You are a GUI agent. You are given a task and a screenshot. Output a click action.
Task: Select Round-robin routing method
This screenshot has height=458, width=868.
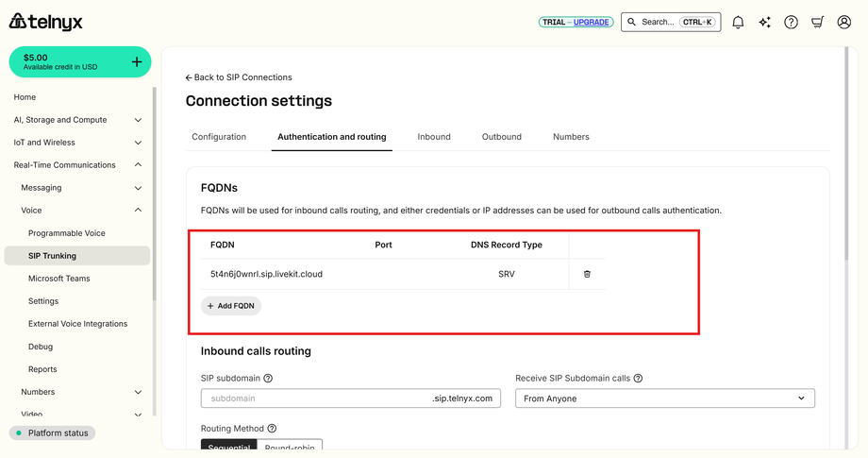(291, 448)
